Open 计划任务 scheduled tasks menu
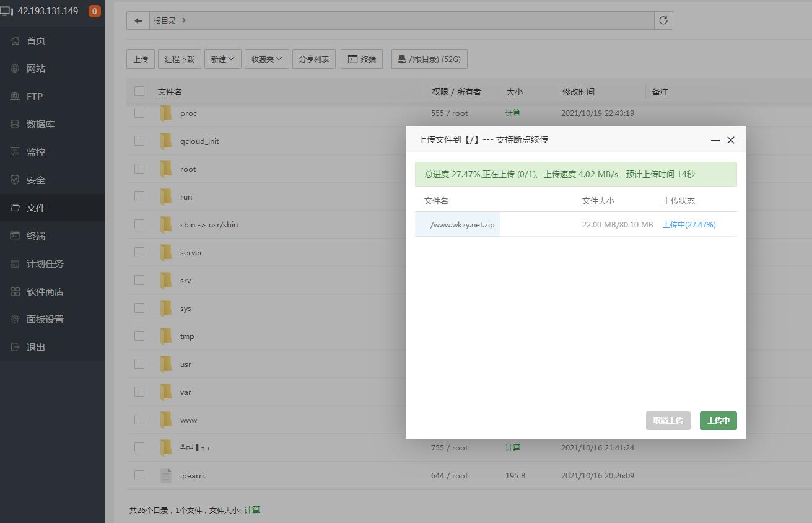This screenshot has width=812, height=523. click(45, 263)
